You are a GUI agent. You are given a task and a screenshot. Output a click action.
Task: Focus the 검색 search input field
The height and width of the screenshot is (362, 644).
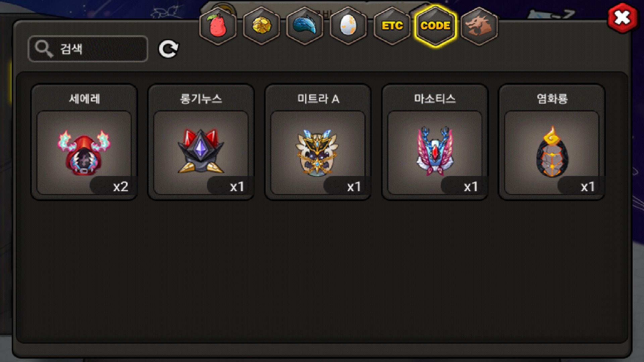[x=88, y=49]
